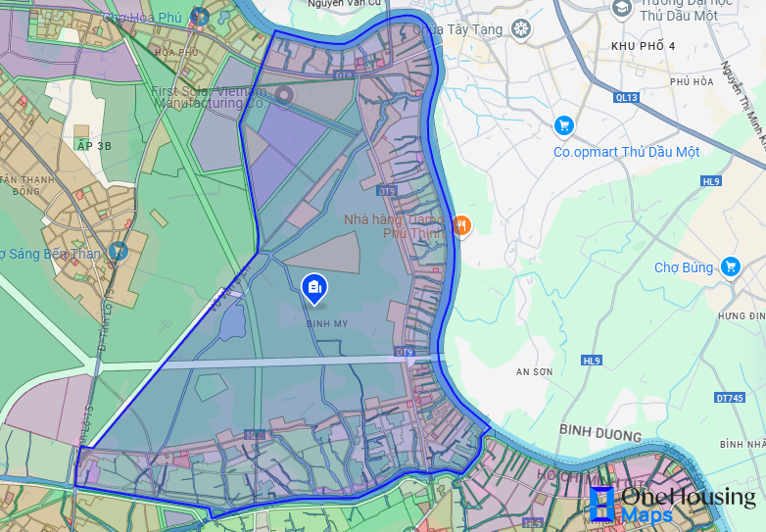The image size is (766, 532).
Task: Open the Co.opmart Thủ Dầu Một cart icon
Action: 563,125
